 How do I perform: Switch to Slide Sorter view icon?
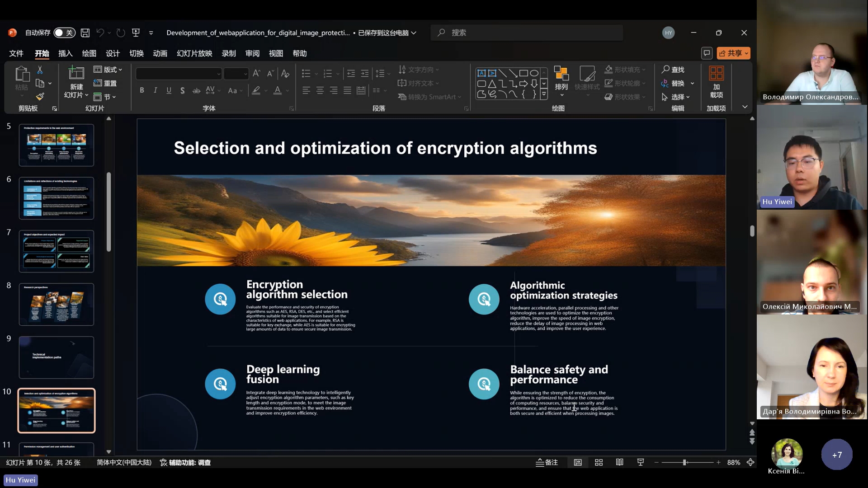point(599,462)
